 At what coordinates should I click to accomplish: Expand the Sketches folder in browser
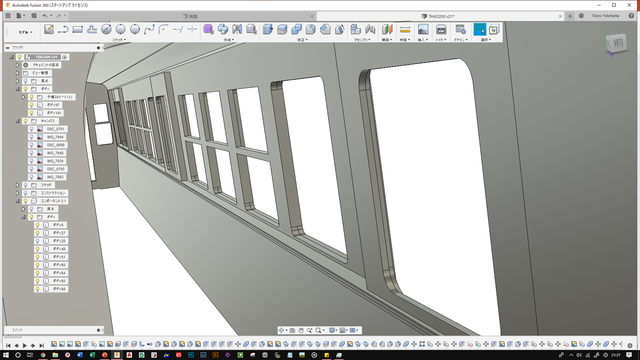(x=18, y=185)
